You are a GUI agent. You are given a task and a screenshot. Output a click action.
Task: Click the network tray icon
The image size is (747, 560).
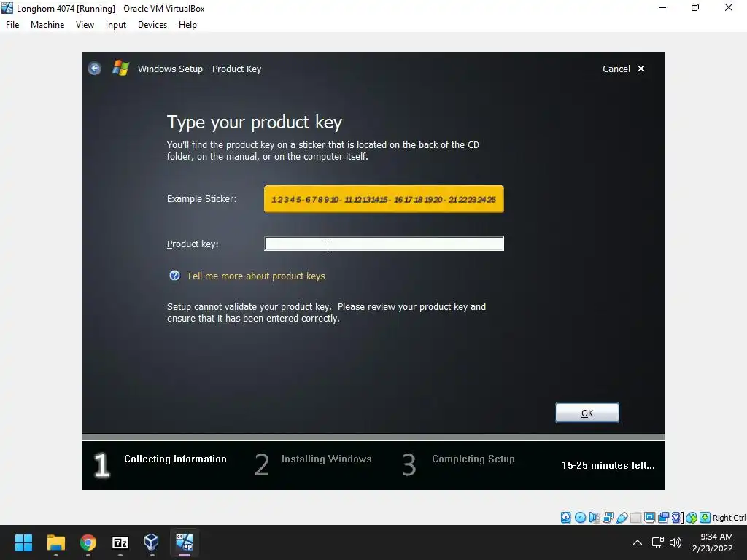(658, 542)
